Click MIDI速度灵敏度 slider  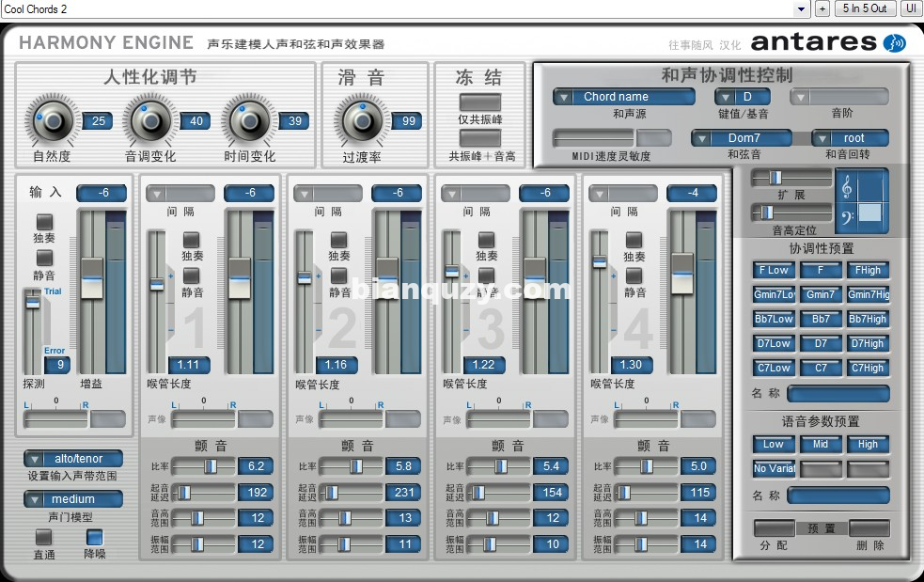coord(593,138)
